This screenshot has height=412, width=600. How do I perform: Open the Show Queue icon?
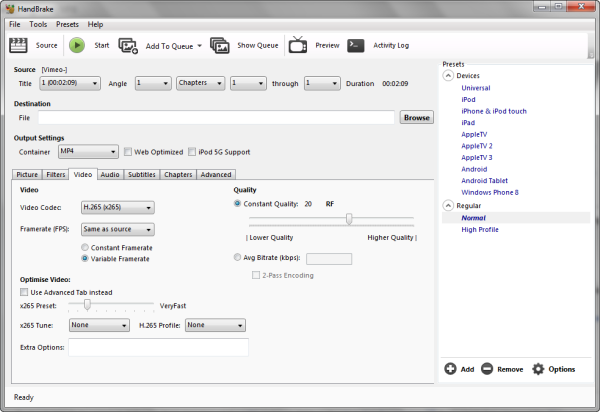coord(222,45)
